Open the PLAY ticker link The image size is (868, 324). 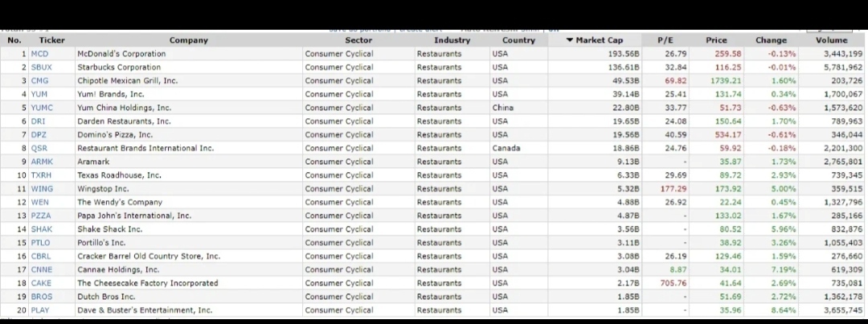[40, 310]
